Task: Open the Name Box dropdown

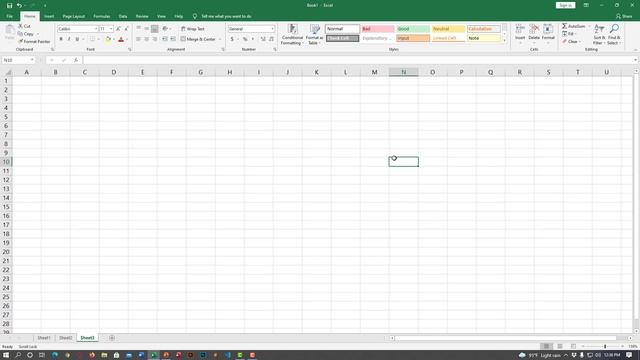Action: pyautogui.click(x=32, y=60)
